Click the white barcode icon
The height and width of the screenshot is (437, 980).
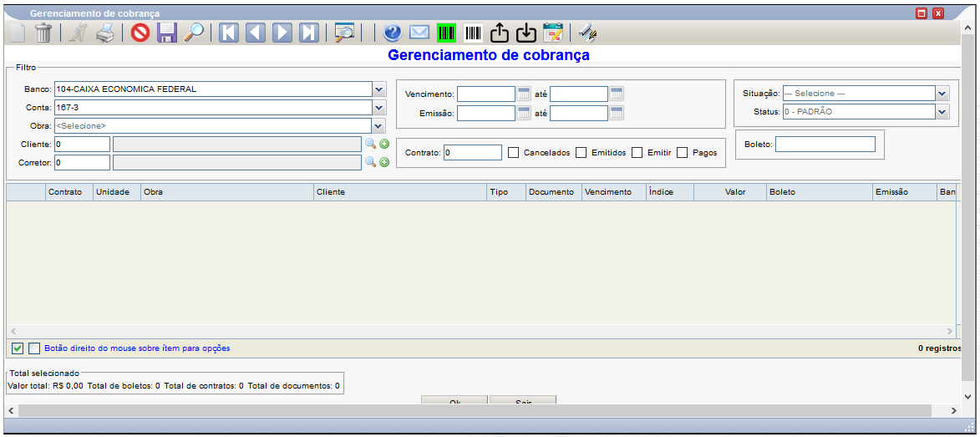[473, 33]
